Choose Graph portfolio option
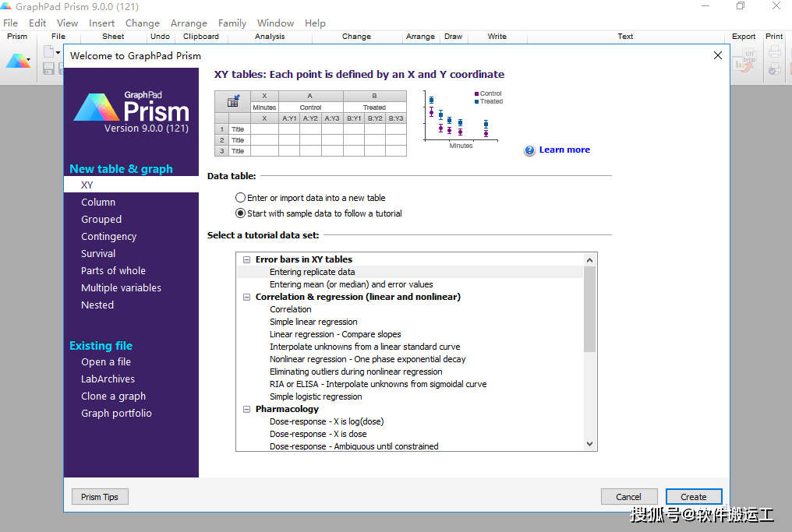Viewport: 792px width, 532px height. click(116, 414)
